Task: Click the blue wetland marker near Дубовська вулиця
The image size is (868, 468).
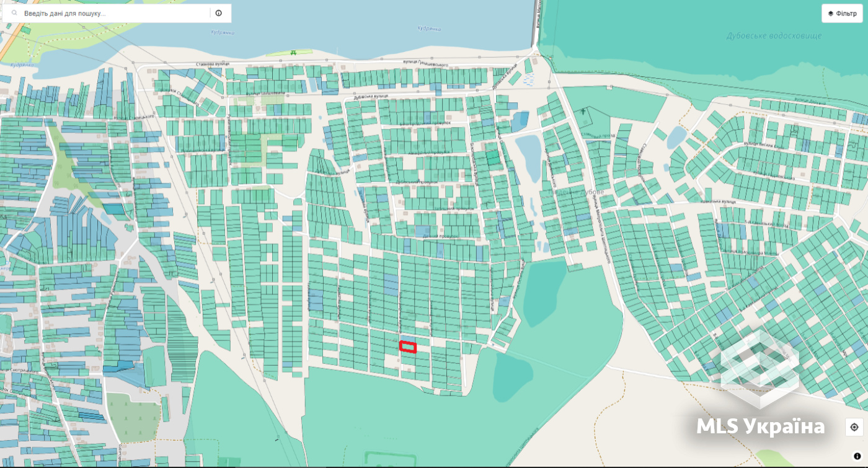Action: point(528,80)
